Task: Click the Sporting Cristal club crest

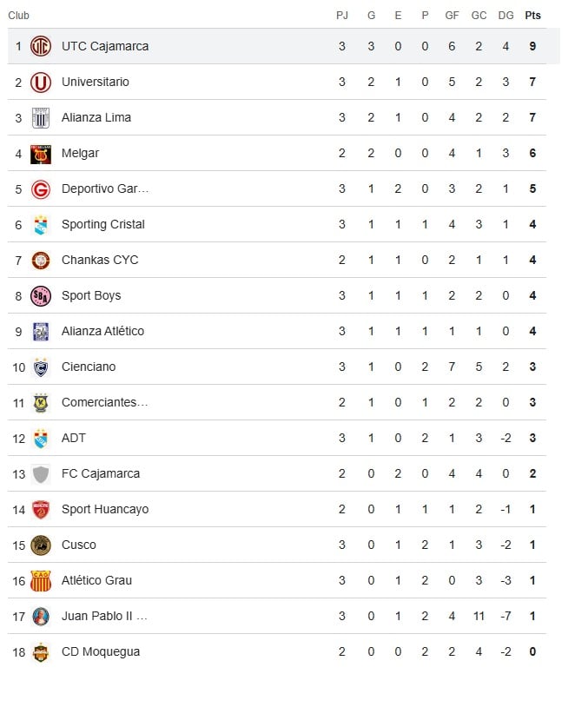Action: click(x=41, y=224)
